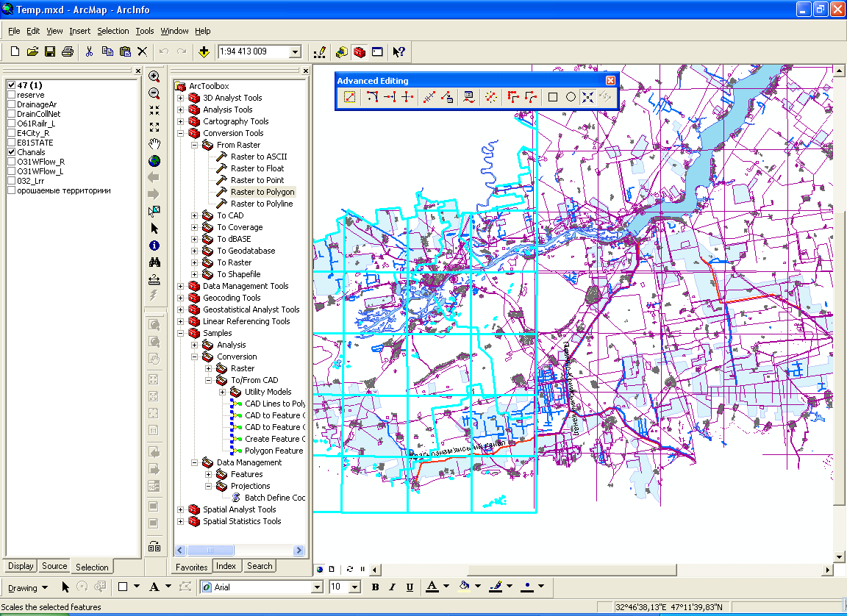Viewport: 847px width, 616px height.
Task: Collapse the From Raster toolset
Action: coord(195,146)
